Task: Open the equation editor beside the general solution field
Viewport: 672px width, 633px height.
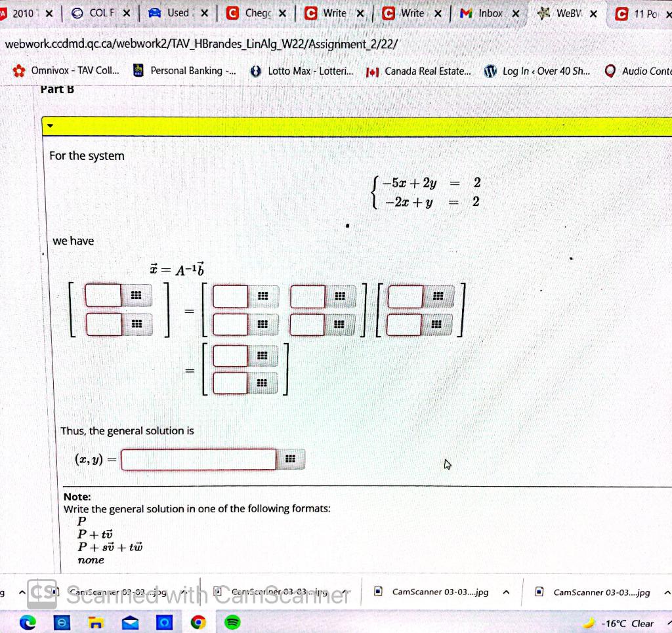Action: [x=291, y=459]
